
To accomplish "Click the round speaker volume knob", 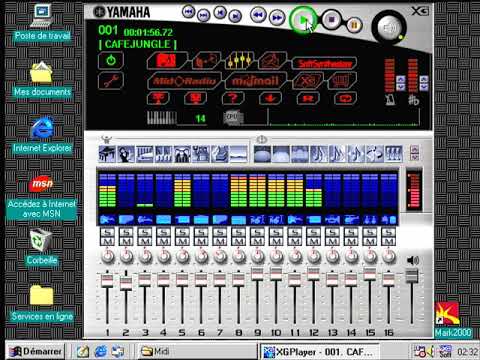I will 389,27.
